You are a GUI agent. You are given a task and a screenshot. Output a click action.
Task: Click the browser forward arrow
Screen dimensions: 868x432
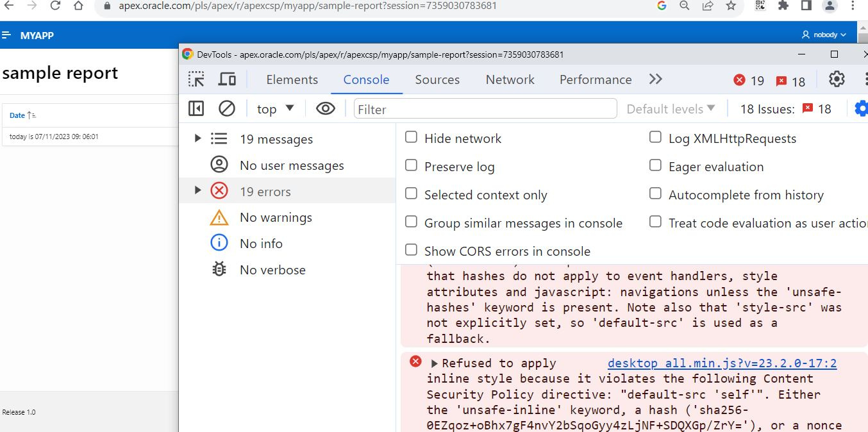click(x=31, y=6)
